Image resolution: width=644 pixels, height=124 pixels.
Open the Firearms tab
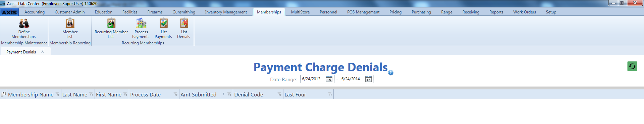(x=155, y=12)
